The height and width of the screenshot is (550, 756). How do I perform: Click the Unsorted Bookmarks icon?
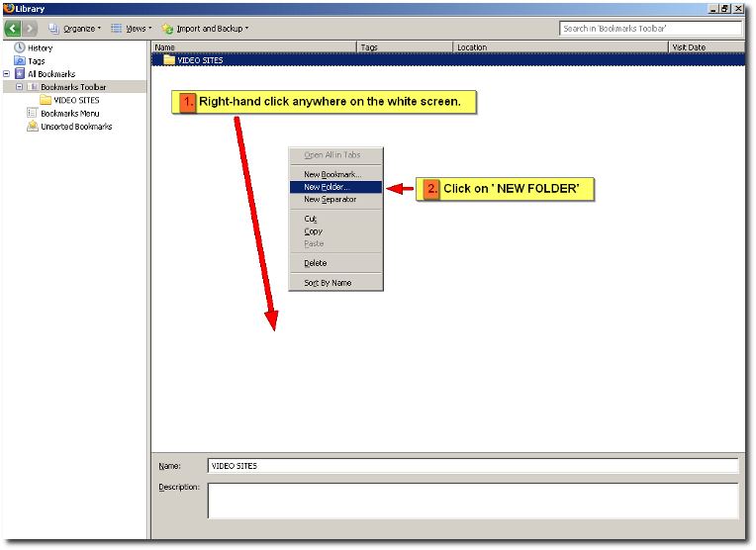point(33,126)
